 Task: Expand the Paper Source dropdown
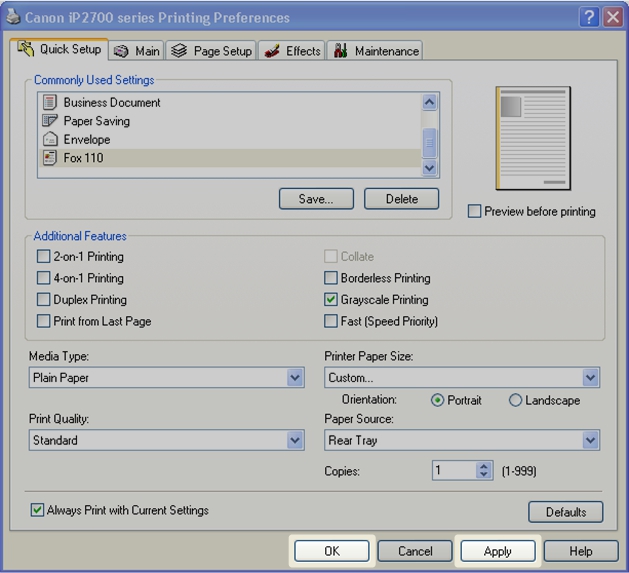[x=590, y=440]
